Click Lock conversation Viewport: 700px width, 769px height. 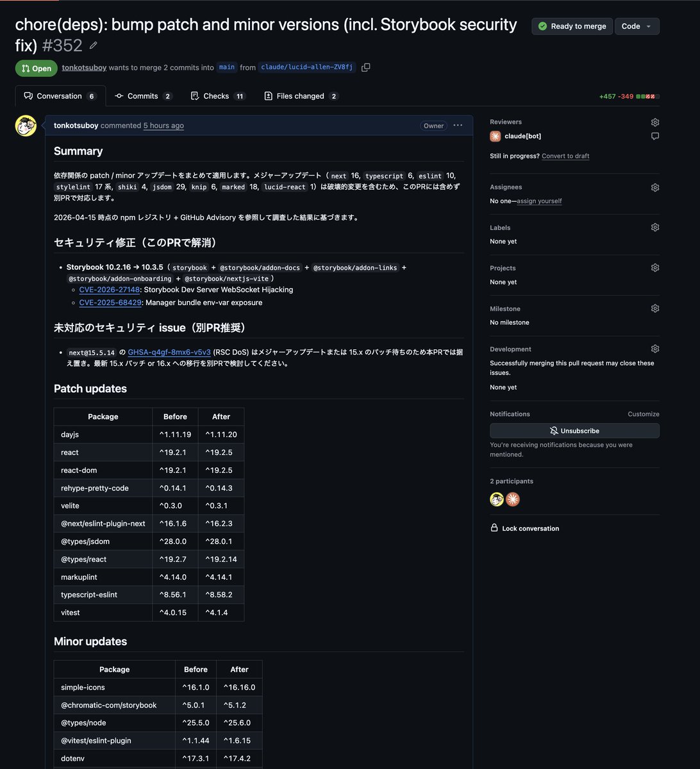[x=524, y=528]
